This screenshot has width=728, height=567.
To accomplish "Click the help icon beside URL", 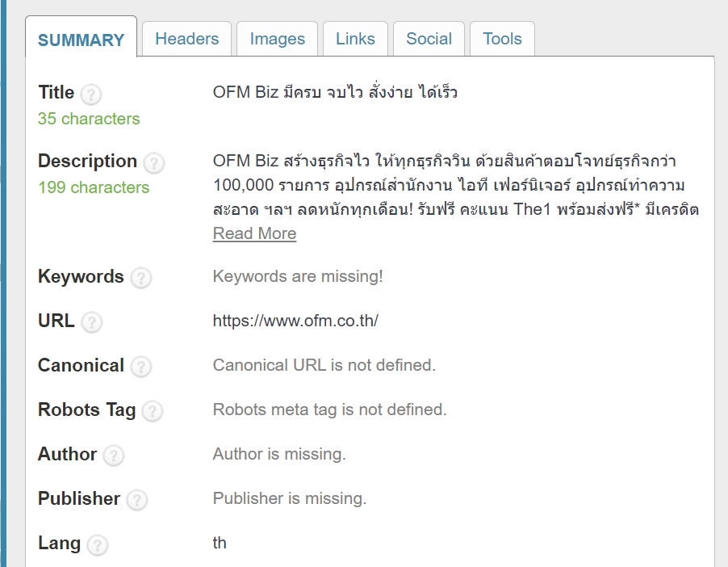I will (92, 323).
